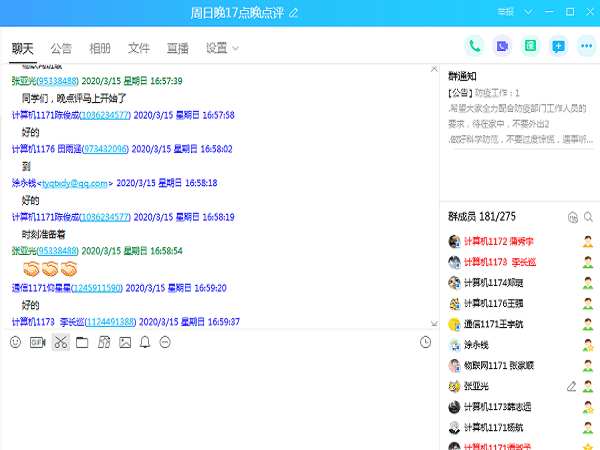The height and width of the screenshot is (450, 600).
Task: Open the 直播 tab
Action: click(x=178, y=48)
